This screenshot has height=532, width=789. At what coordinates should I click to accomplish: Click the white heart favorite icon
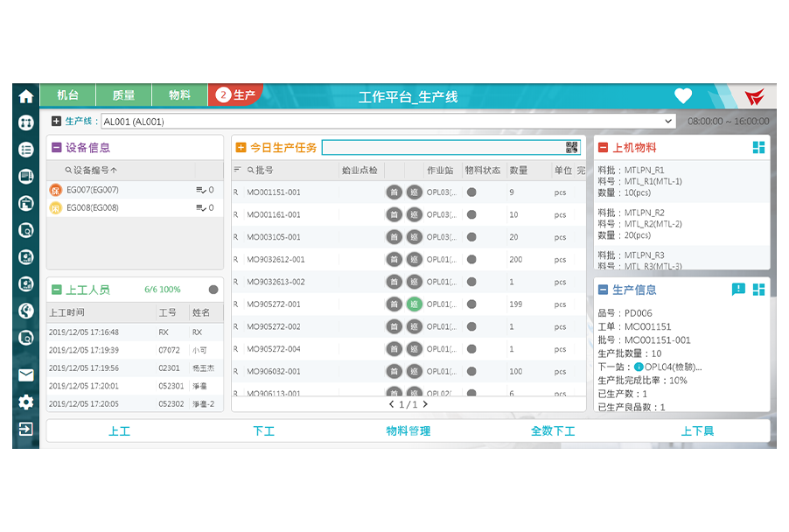pyautogui.click(x=683, y=95)
